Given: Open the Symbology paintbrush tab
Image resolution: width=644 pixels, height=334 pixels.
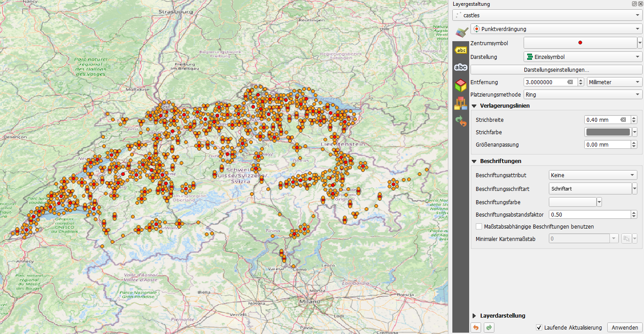Looking at the screenshot, I should click(461, 32).
